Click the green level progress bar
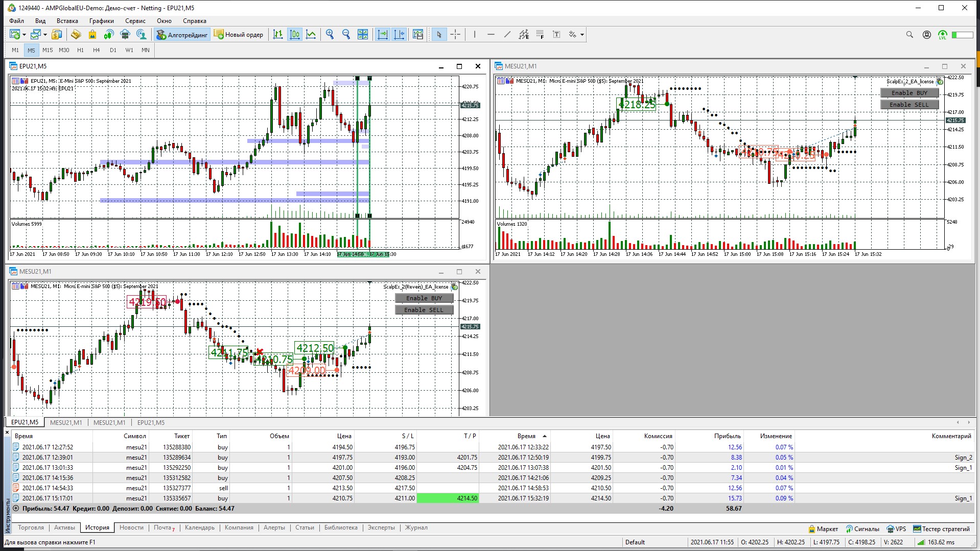The width and height of the screenshot is (980, 551). pos(962,35)
